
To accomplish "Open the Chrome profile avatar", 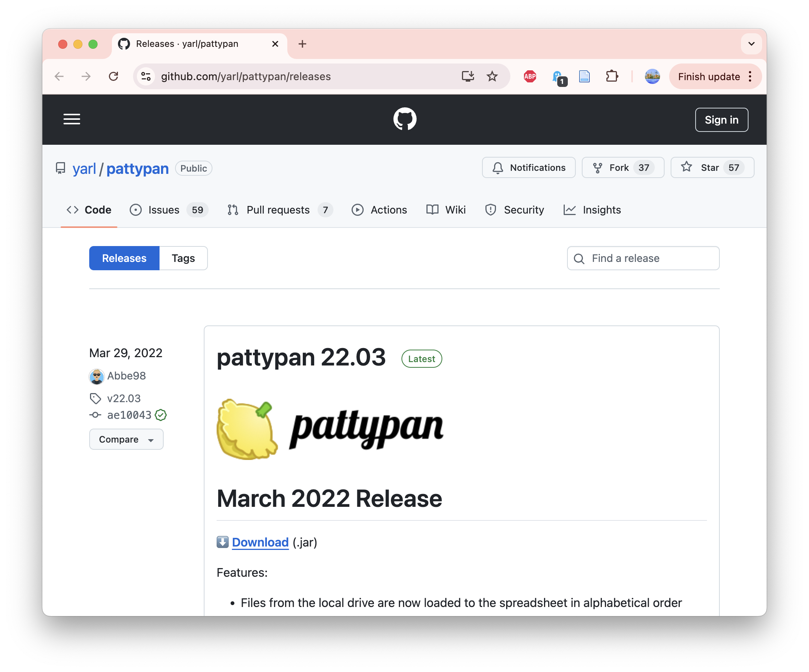I will click(x=652, y=76).
